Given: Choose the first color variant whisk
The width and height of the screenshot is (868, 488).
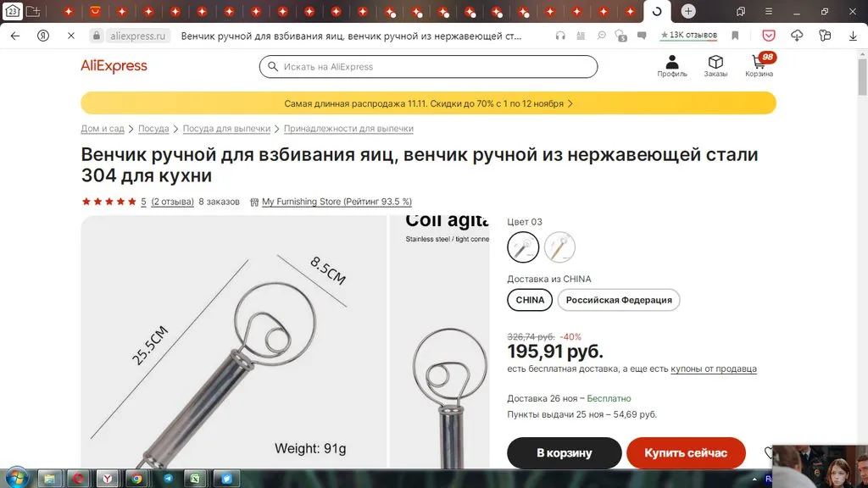Looking at the screenshot, I should point(523,247).
